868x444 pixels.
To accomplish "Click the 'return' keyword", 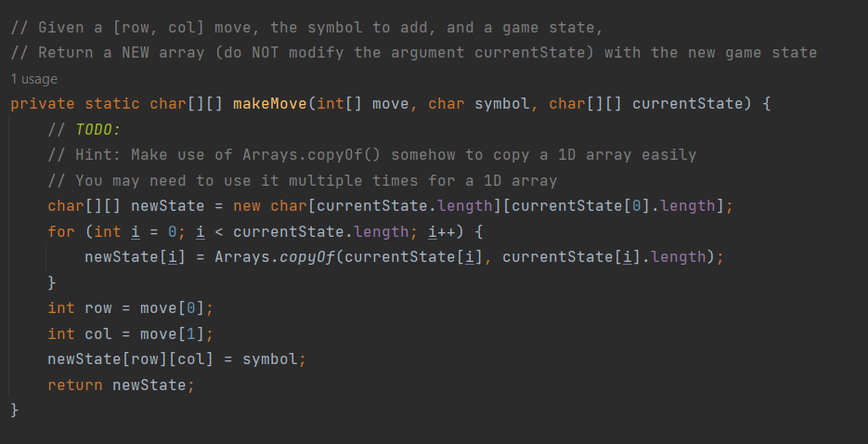I will (75, 385).
